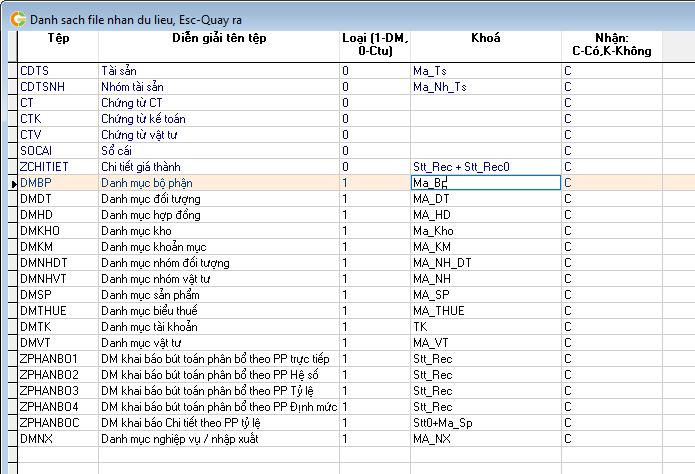Click the 'Chứng từ CT' description cell
This screenshot has height=474, width=695.
point(219,103)
